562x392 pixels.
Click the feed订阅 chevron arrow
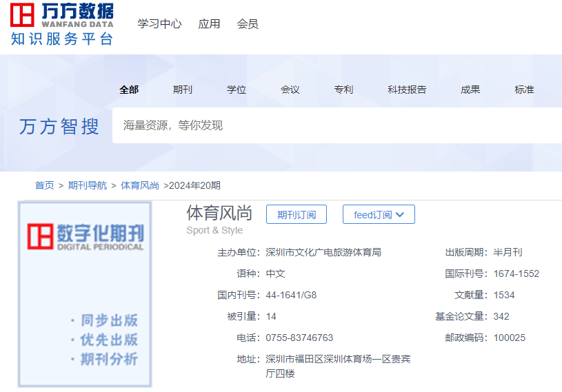(x=400, y=215)
